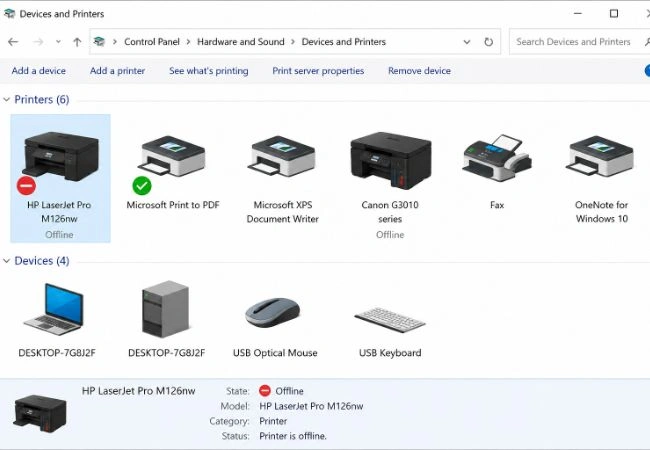This screenshot has width=650, height=450.
Task: Go up one level with the Up arrow
Action: pyautogui.click(x=77, y=42)
